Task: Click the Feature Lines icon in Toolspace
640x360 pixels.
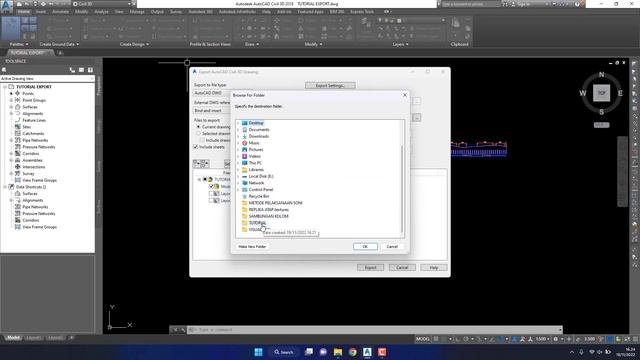Action: tap(18, 120)
